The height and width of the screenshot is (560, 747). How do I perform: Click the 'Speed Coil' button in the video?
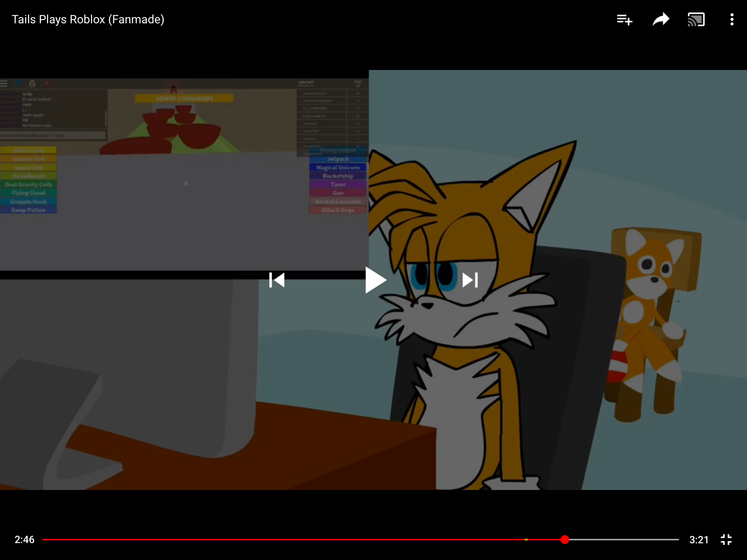pyautogui.click(x=28, y=168)
